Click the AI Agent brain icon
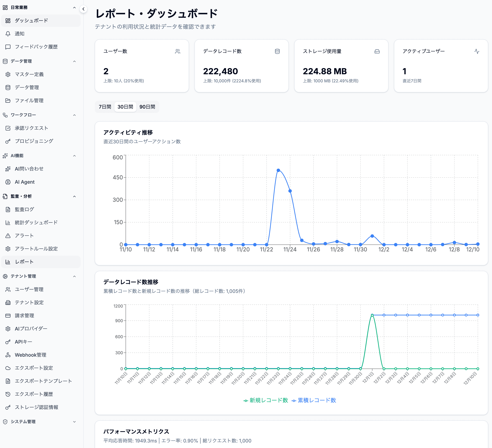Image resolution: width=492 pixels, height=448 pixels. pyautogui.click(x=8, y=182)
